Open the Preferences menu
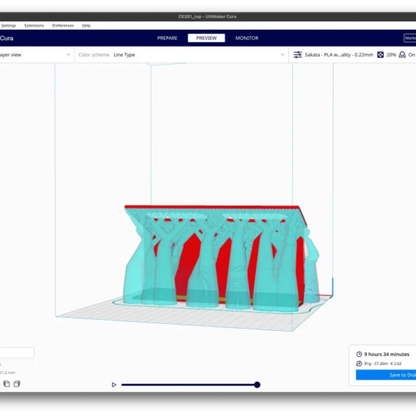The height and width of the screenshot is (416, 416). pos(63,25)
